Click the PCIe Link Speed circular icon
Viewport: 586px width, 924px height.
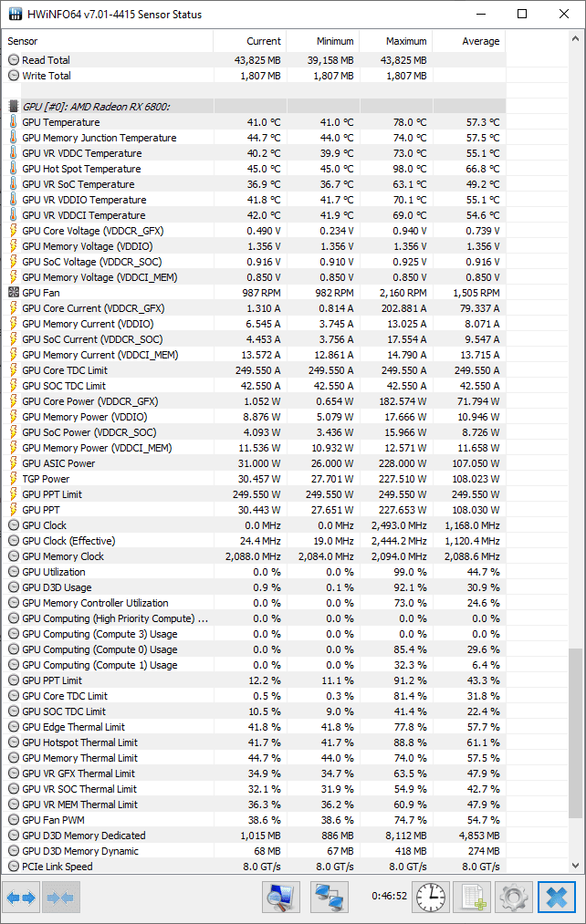click(x=14, y=867)
